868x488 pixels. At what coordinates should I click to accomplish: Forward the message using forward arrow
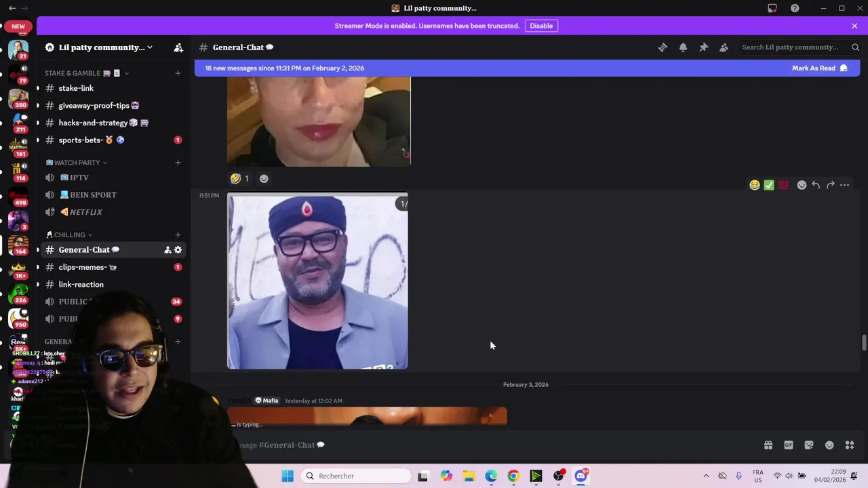point(830,185)
